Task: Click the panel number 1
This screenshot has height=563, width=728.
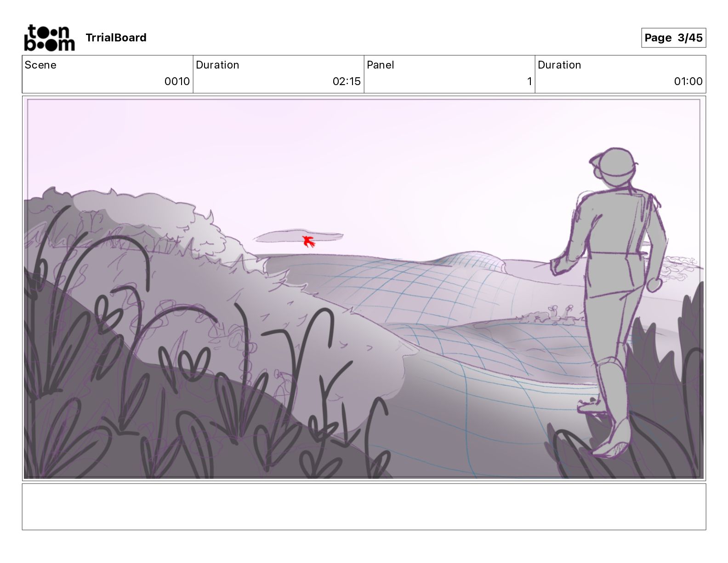Action: point(529,81)
